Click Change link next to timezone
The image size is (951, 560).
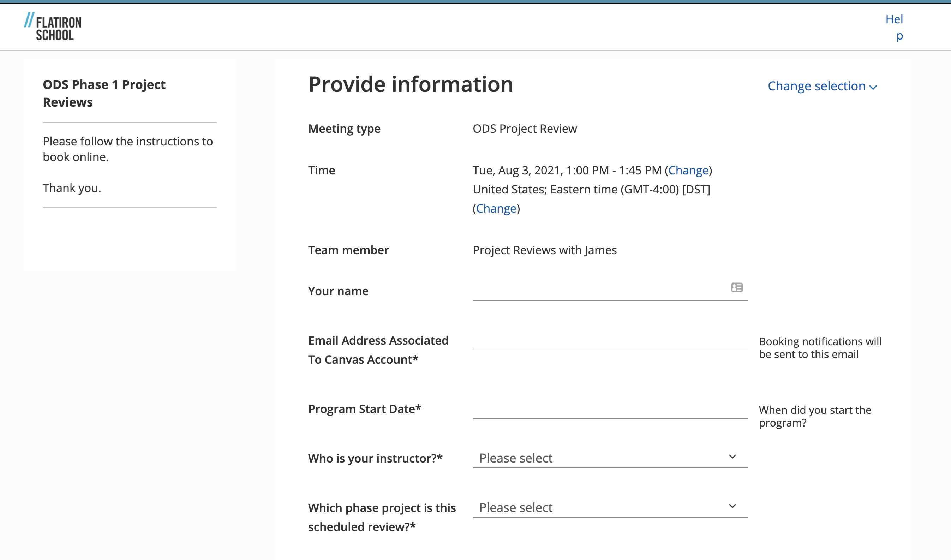pos(496,208)
